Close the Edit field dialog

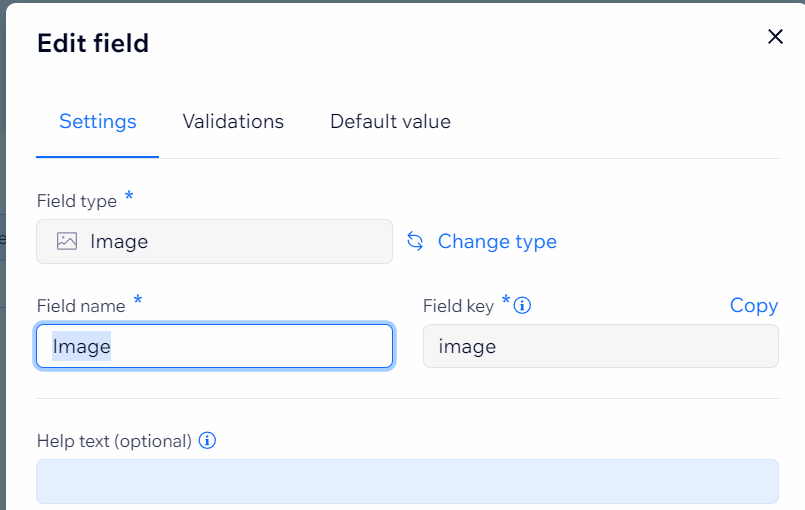point(775,37)
